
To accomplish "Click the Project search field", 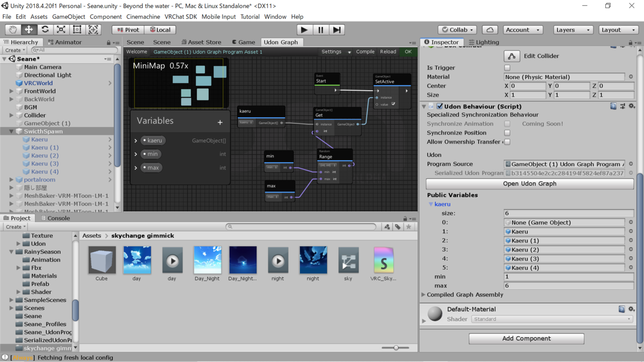I will [302, 227].
